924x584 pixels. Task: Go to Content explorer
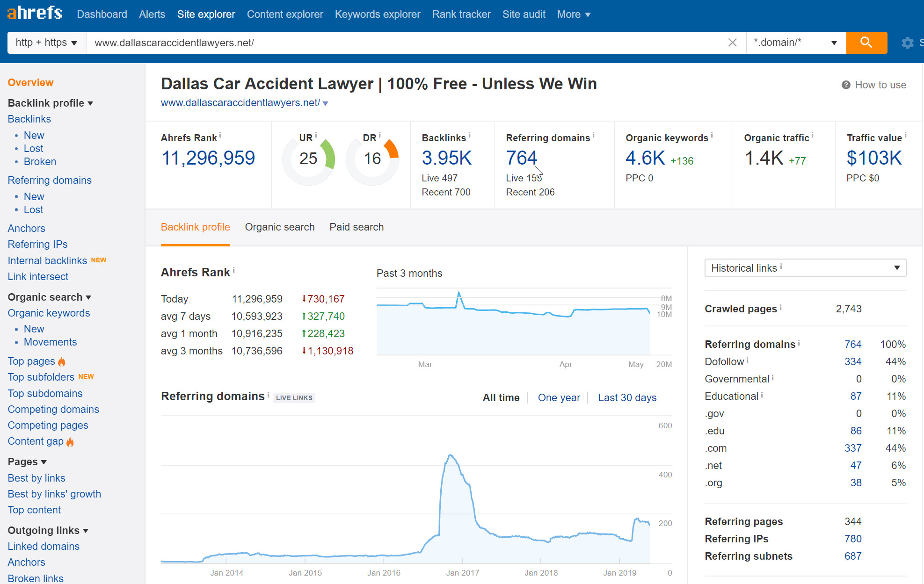(285, 14)
